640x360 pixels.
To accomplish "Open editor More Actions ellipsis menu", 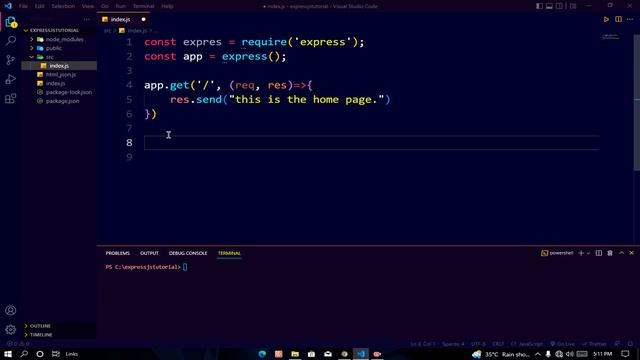I will pyautogui.click(x=630, y=19).
